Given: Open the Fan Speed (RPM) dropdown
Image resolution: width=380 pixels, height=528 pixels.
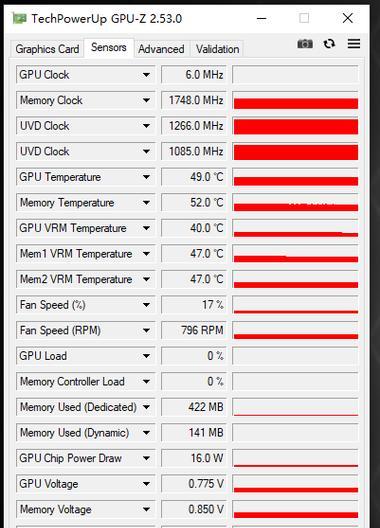Looking at the screenshot, I should 146,330.
